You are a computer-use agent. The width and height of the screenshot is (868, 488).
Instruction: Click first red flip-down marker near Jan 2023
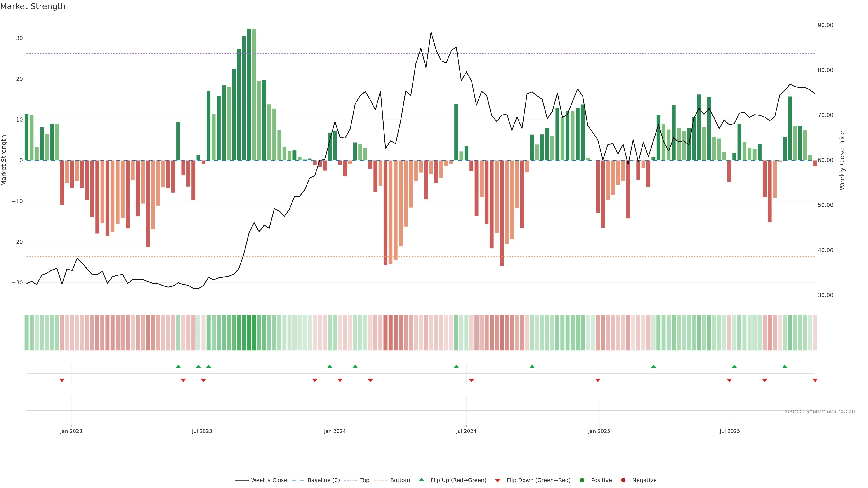[62, 380]
